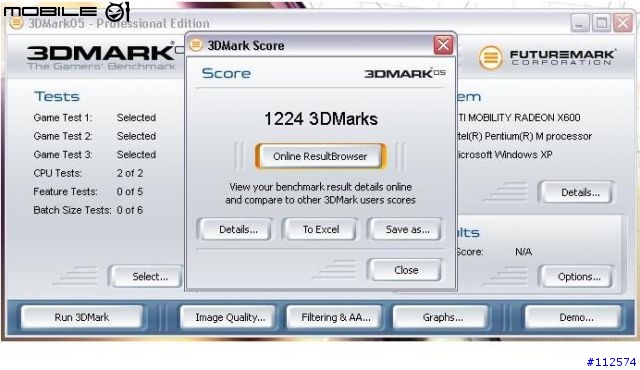640x370 pixels.
Task: Click the 3DMARK05 logo inside score dialog
Action: click(x=405, y=73)
